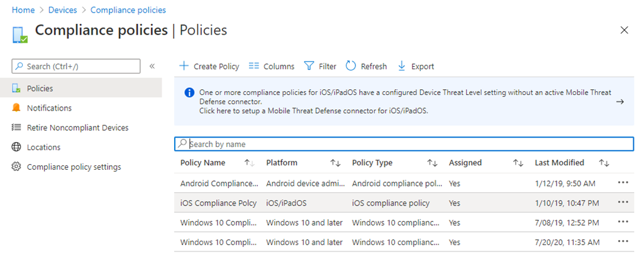Viewport: 644px width, 264px height.
Task: Go to the Locations section
Action: coord(43,147)
